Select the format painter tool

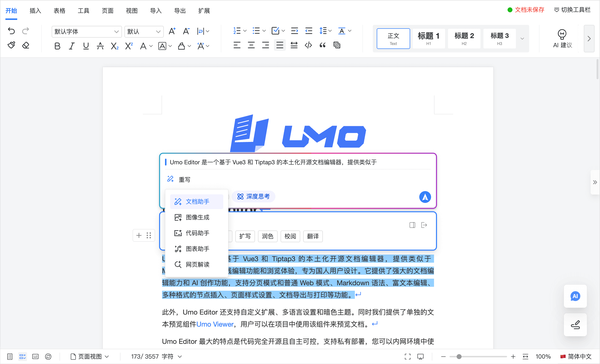click(11, 45)
